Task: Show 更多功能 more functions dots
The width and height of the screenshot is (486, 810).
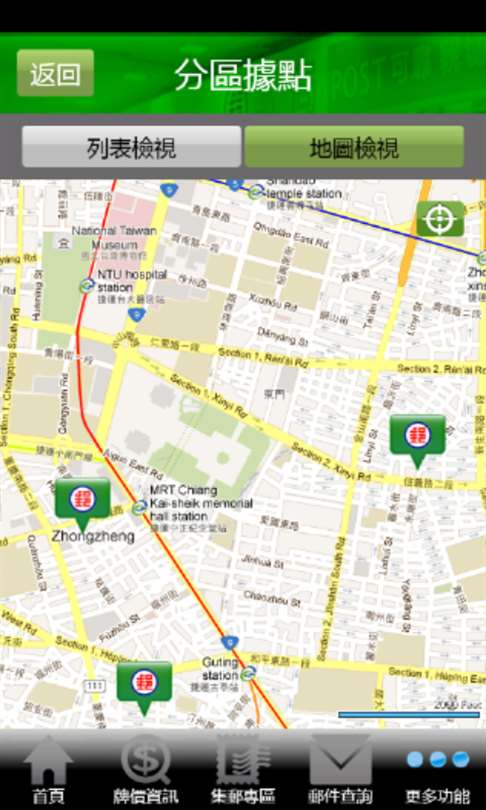Action: (x=437, y=769)
